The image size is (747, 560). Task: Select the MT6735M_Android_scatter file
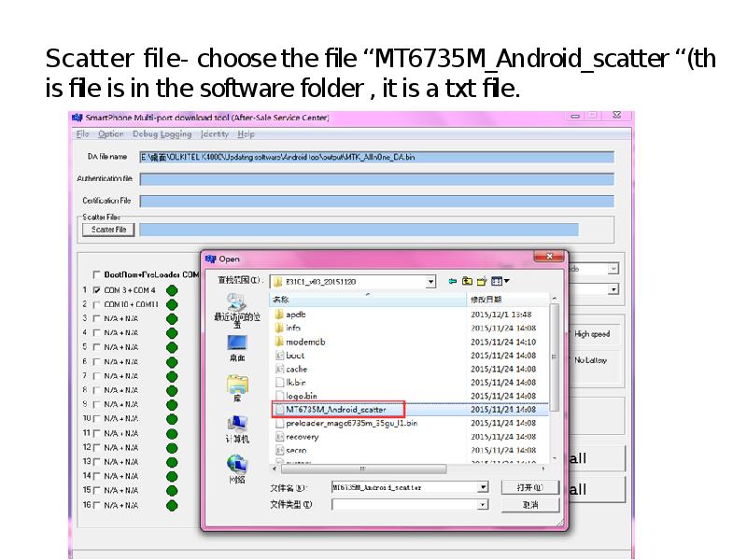pos(336,409)
